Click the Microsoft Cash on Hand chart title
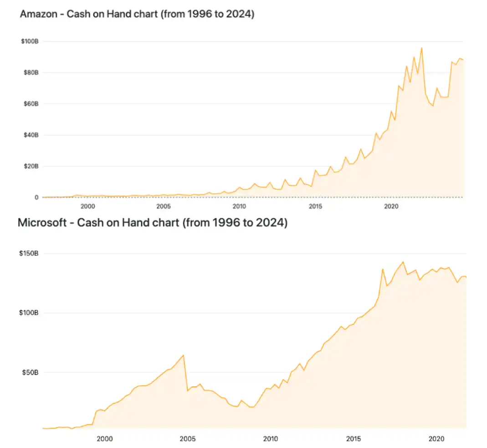This screenshot has width=487, height=448. point(153,223)
